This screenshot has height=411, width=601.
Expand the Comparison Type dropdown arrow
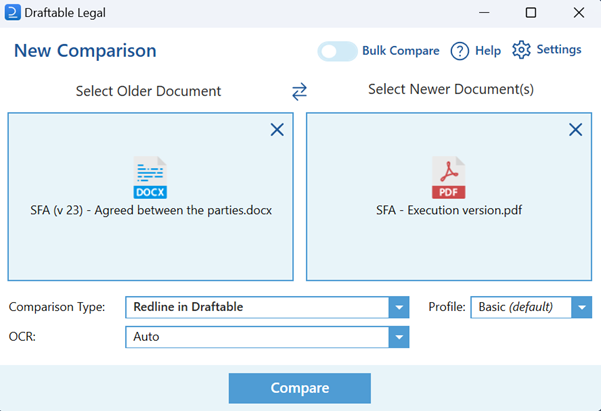[x=399, y=307]
